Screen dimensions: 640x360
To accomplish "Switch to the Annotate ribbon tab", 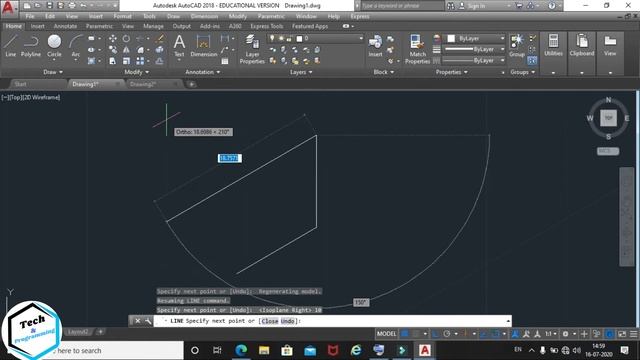I will click(65, 26).
